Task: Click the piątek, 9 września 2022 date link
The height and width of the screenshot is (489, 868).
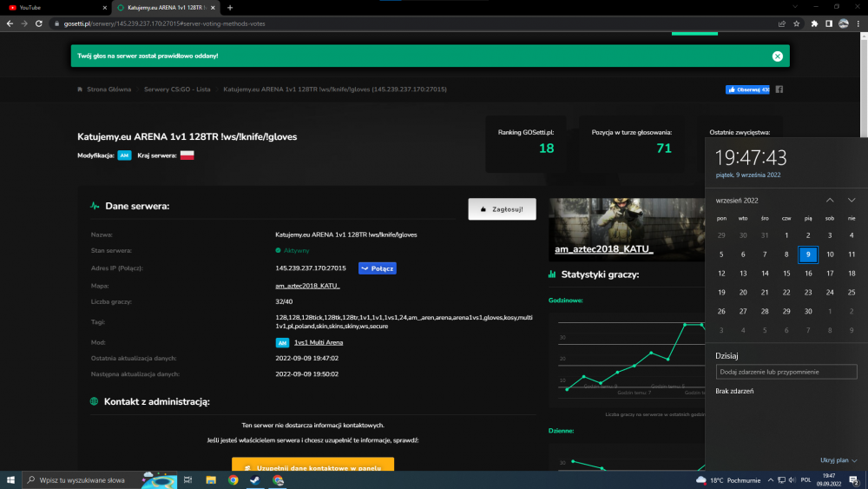Action: point(748,175)
